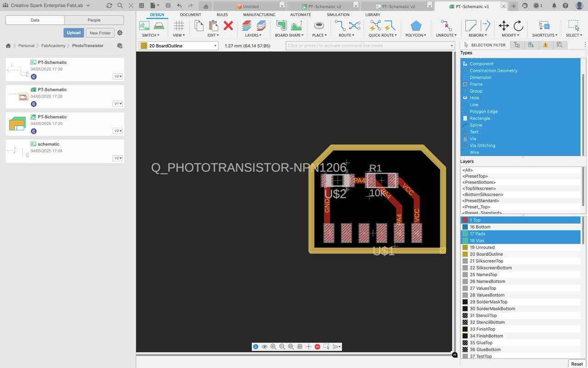Click the Quick Route airwire icon
Viewport: 588px width, 368px height.
(x=375, y=26)
